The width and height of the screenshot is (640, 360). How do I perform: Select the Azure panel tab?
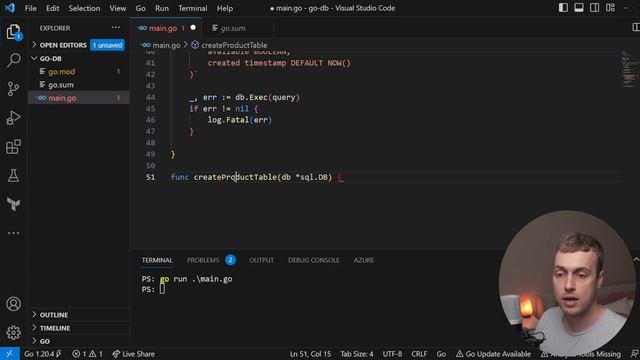[363, 260]
